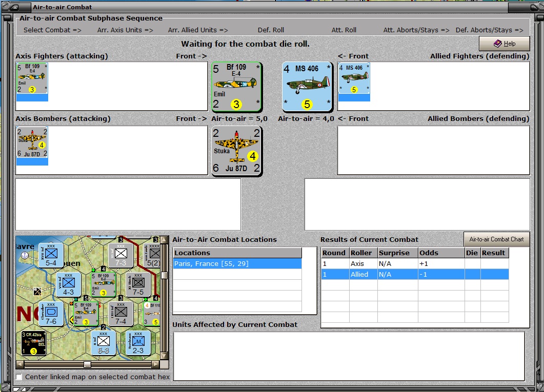Screen dimensions: 544x392
Task: Click the 2-3 motorized unit on the map
Action: (x=138, y=343)
